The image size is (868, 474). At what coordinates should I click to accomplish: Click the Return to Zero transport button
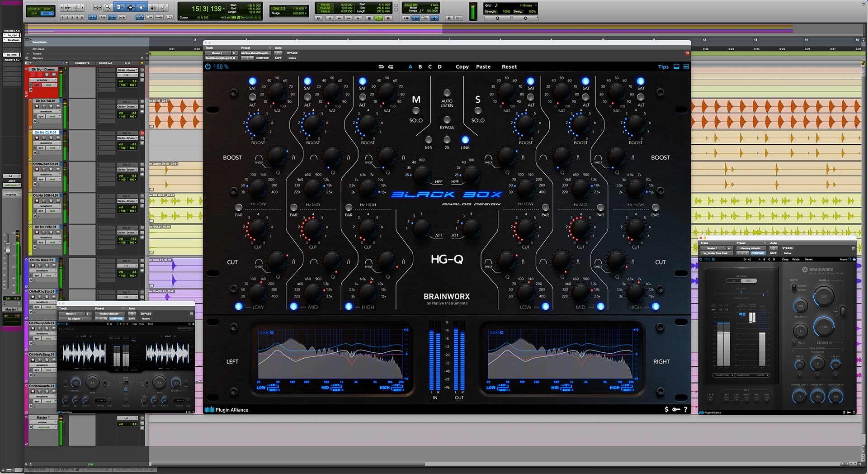330,18
